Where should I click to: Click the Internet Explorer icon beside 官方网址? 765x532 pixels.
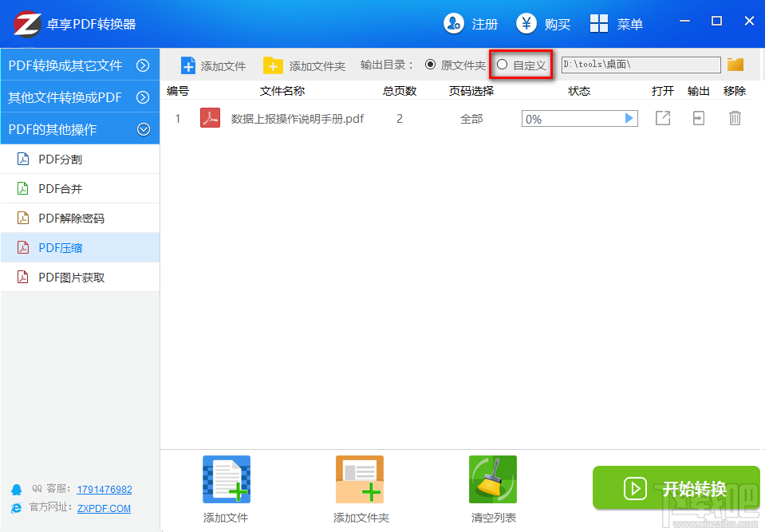pos(17,508)
